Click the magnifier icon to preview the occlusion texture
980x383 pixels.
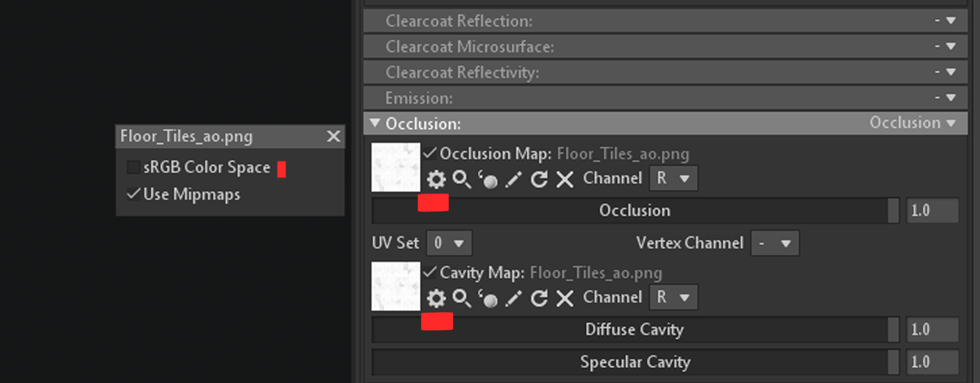point(462,179)
